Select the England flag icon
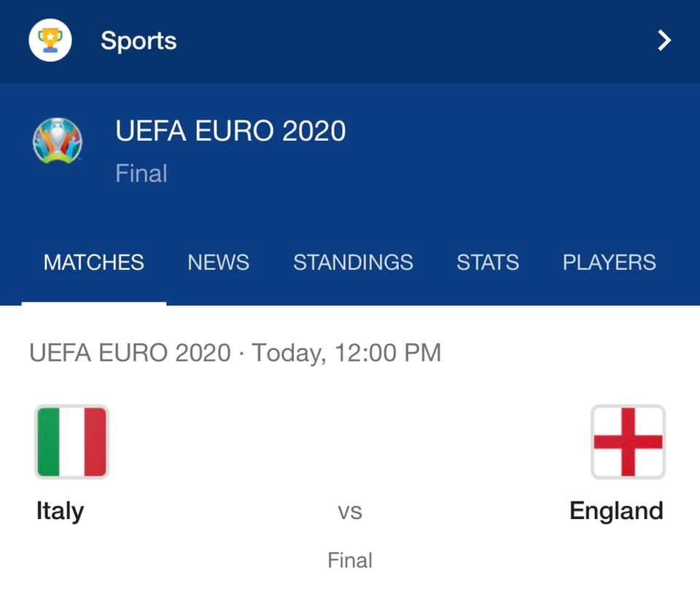 coord(628,442)
